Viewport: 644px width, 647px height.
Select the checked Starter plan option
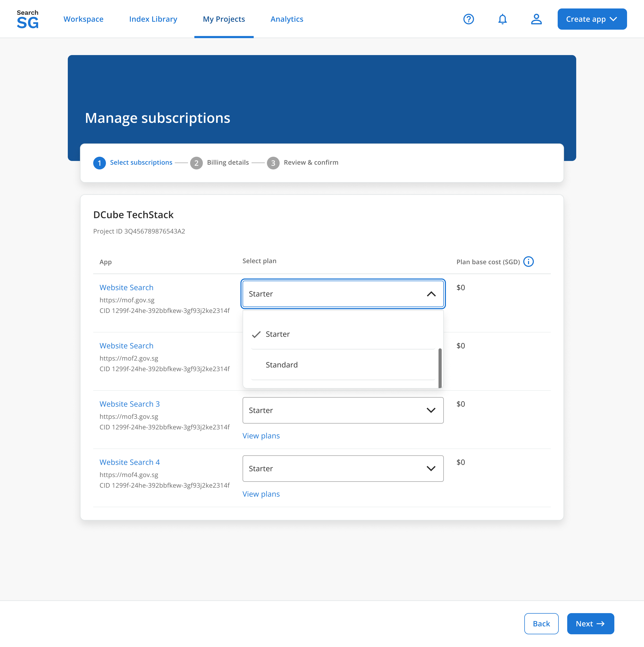click(343, 334)
